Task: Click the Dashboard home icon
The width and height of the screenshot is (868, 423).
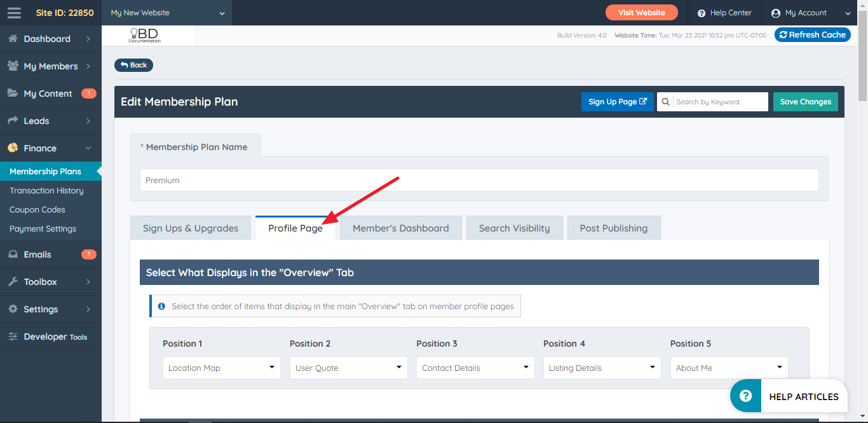Action: 13,39
